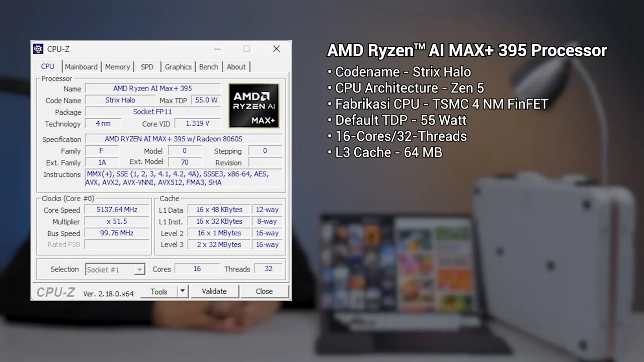Expand the Socket #1 selection dropdown
The height and width of the screenshot is (362, 644).
[x=139, y=270]
